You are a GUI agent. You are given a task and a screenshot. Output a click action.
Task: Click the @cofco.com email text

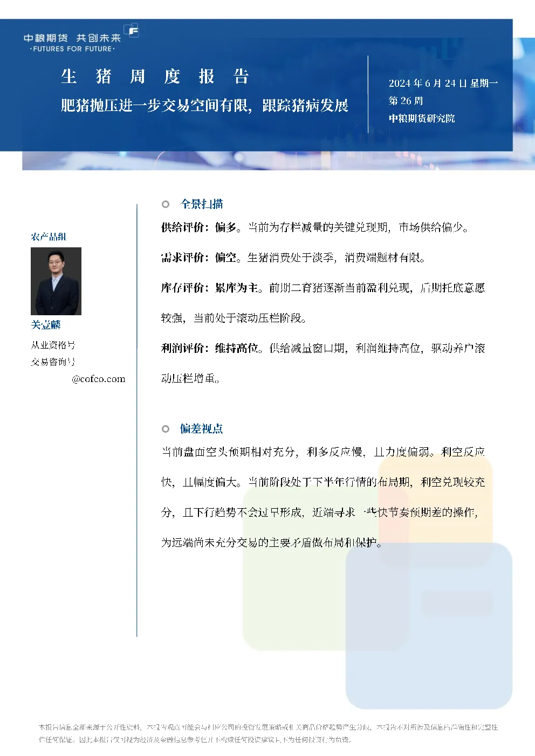[99, 379]
